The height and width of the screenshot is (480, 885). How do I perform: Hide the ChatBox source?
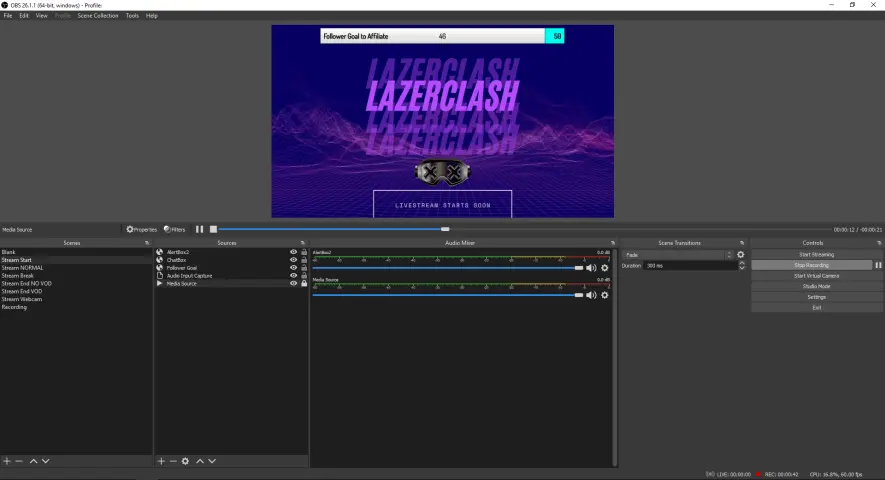(x=293, y=260)
